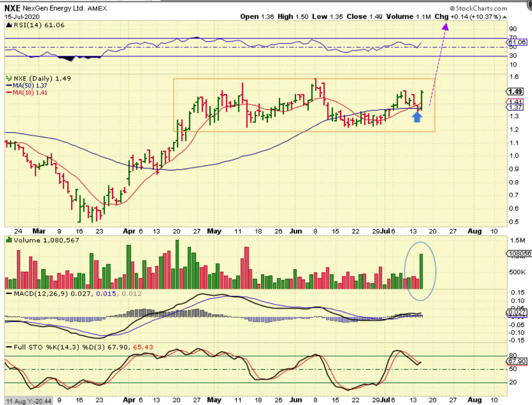Click the NexGen Energy Ltd. company name
Image resolution: width=532 pixels, height=405 pixels.
click(x=54, y=8)
